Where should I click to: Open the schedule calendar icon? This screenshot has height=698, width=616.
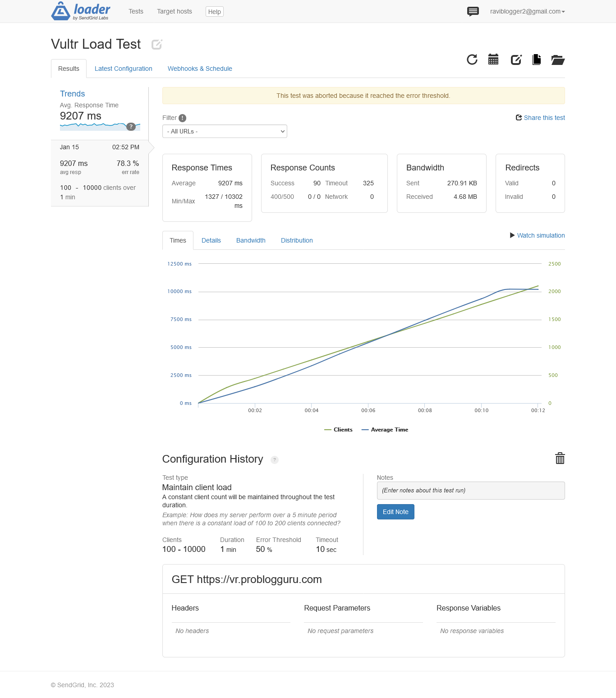[x=493, y=60]
